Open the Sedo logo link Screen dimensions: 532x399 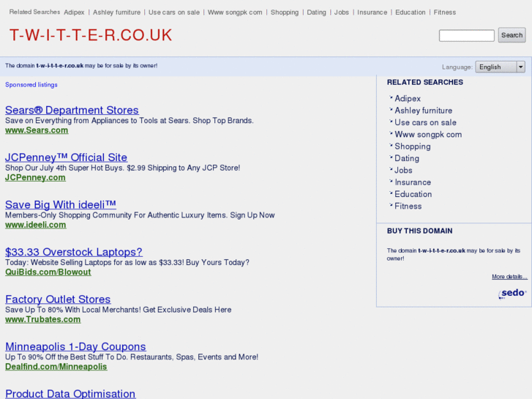coord(512,294)
